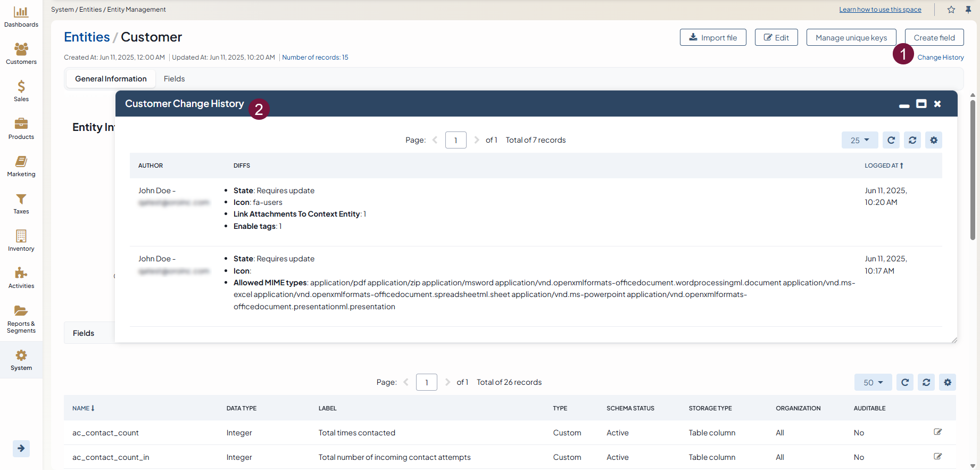Click the star favorite icon
The height and width of the screenshot is (470, 980).
[951, 10]
